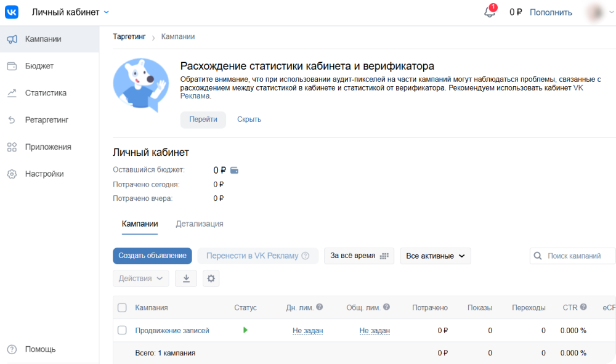Click Скрыть to hide banner
616x364 pixels.
249,119
